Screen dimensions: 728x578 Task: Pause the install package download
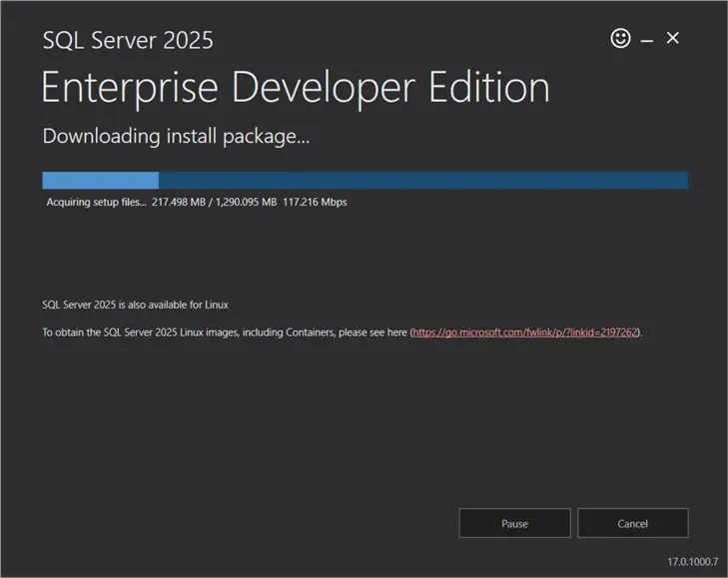[x=514, y=523]
